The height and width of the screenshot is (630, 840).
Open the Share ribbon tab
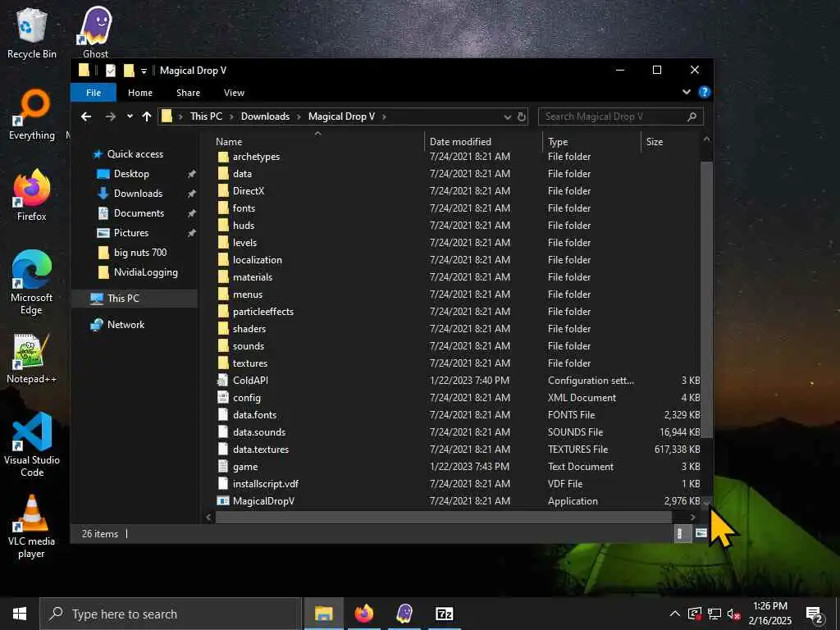tap(188, 93)
